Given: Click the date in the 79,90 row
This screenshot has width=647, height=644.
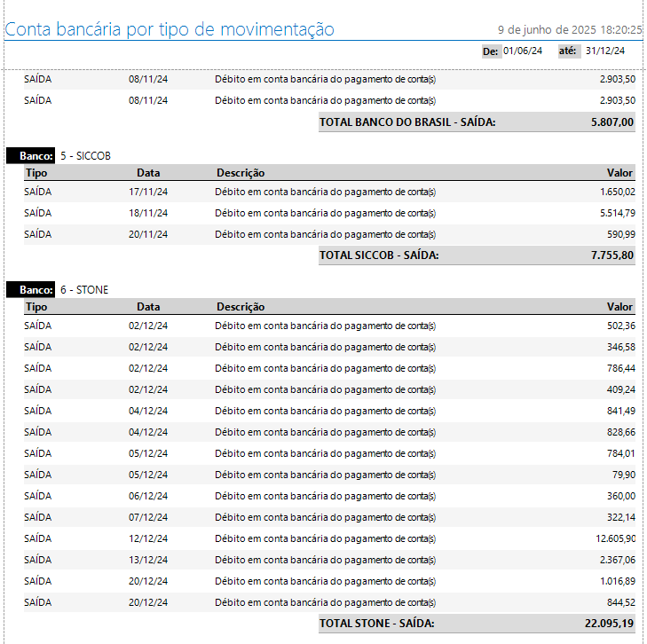Looking at the screenshot, I should point(148,475).
